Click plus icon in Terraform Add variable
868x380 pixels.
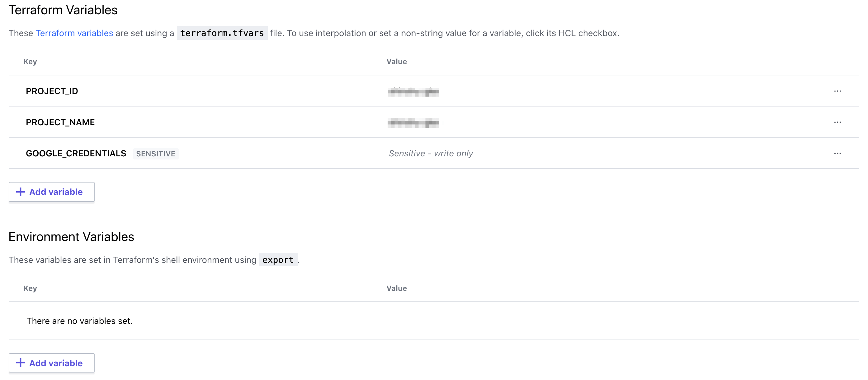[x=21, y=192]
